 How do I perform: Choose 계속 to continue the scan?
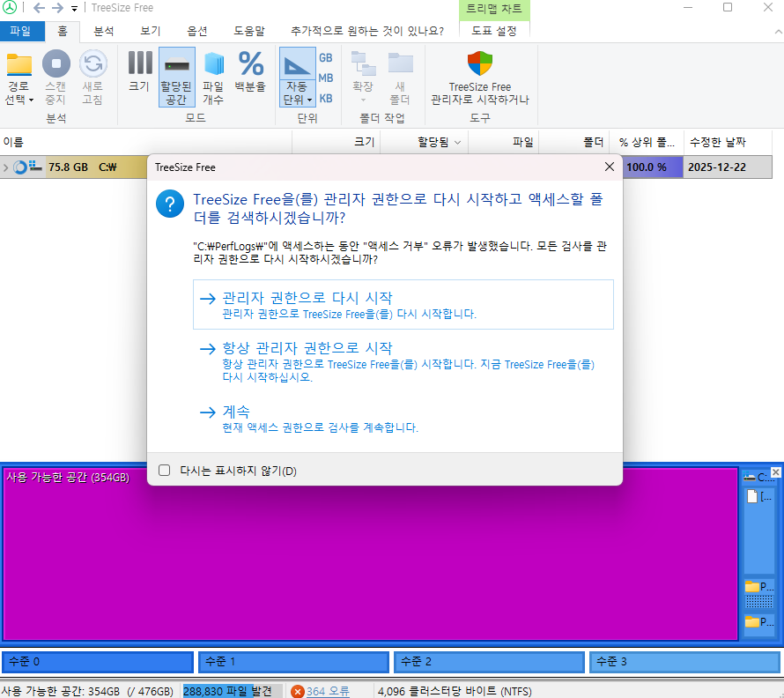(403, 419)
